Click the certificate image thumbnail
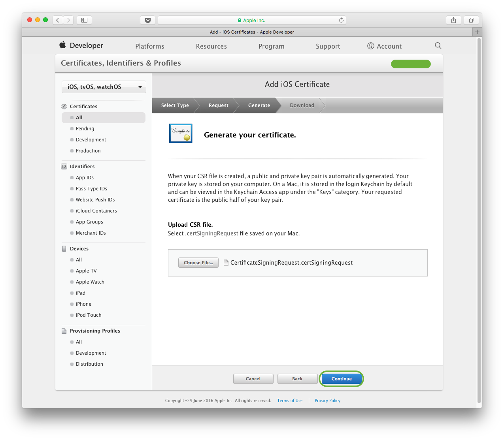 coord(181,133)
